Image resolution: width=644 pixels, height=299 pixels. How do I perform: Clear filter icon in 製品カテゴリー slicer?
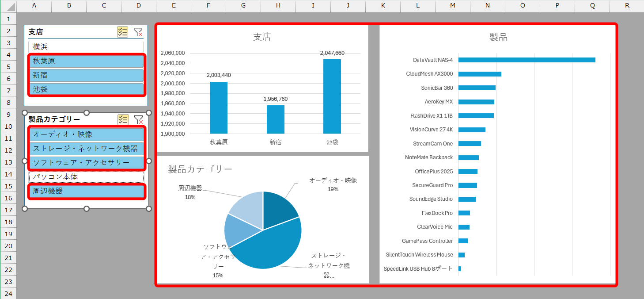point(138,119)
